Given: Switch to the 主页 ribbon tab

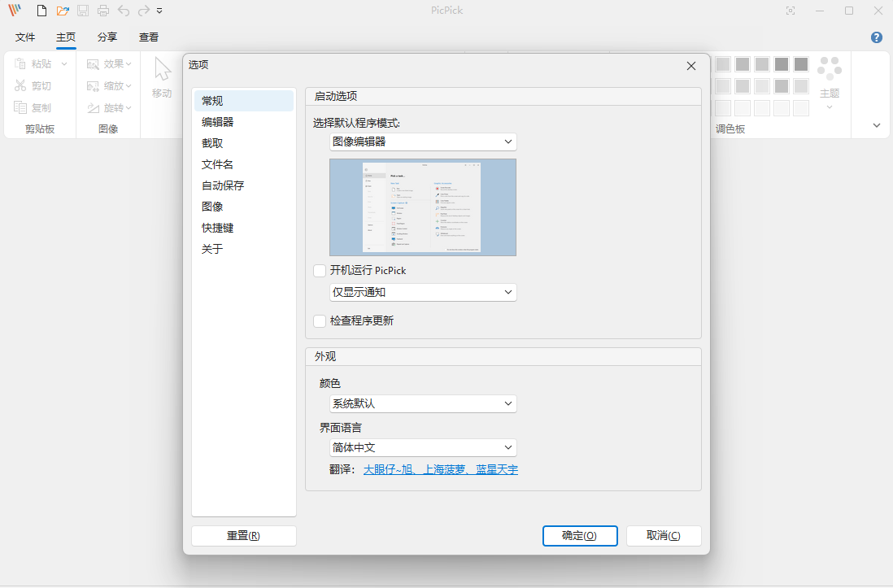Looking at the screenshot, I should [x=66, y=37].
